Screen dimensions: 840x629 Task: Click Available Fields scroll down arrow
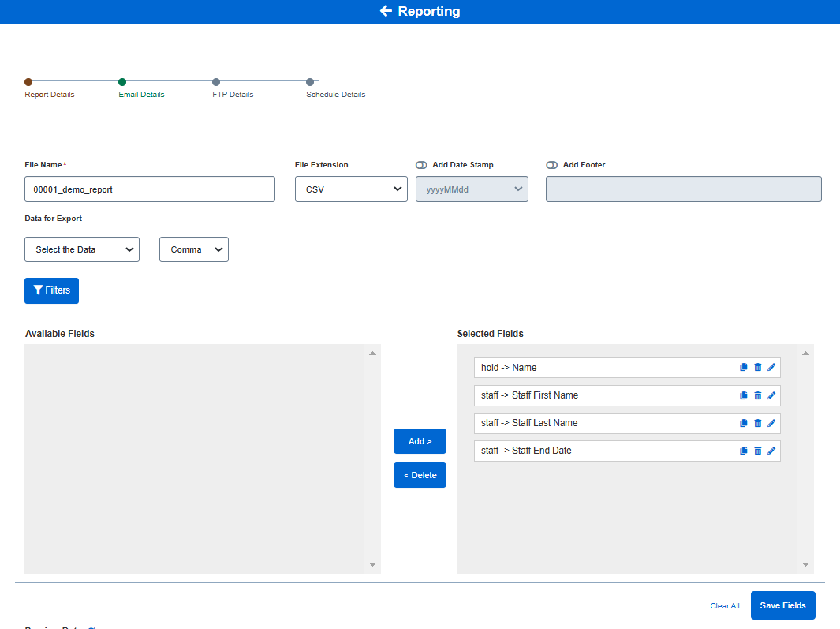coord(372,564)
